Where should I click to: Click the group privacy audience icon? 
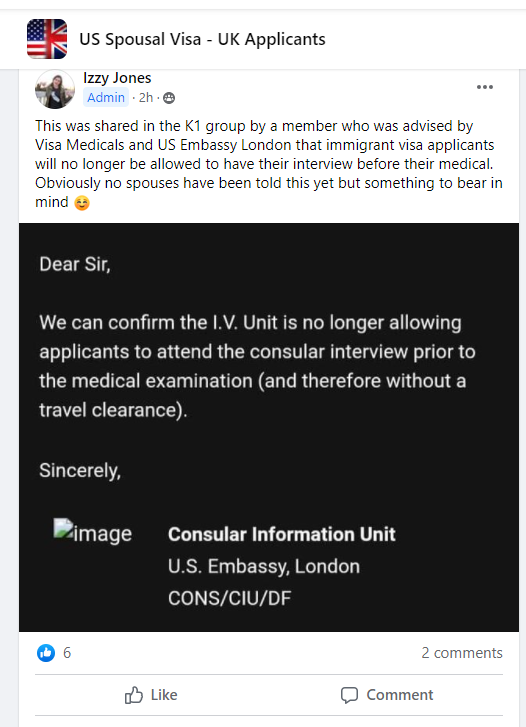(169, 98)
